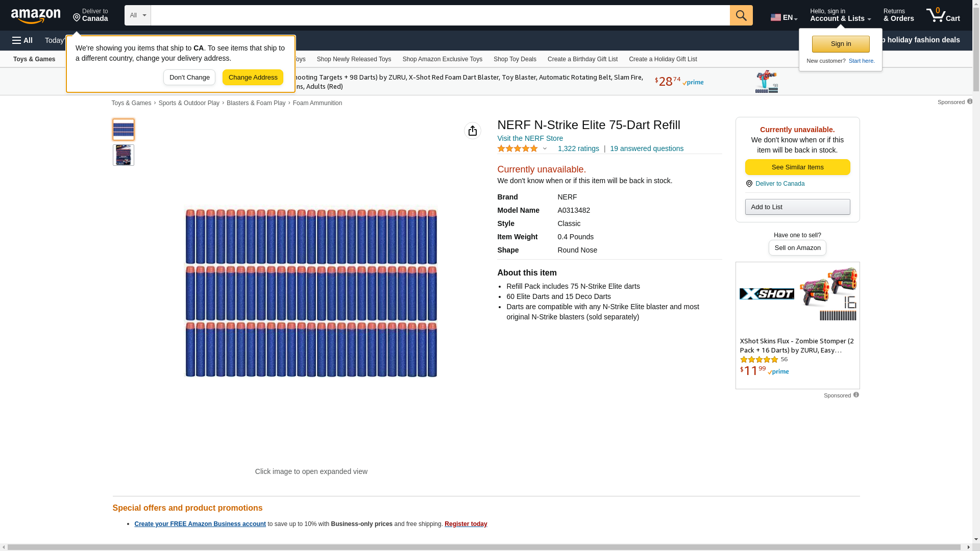Click into the search input field
Viewport: 980px width, 551px height.
click(x=440, y=15)
